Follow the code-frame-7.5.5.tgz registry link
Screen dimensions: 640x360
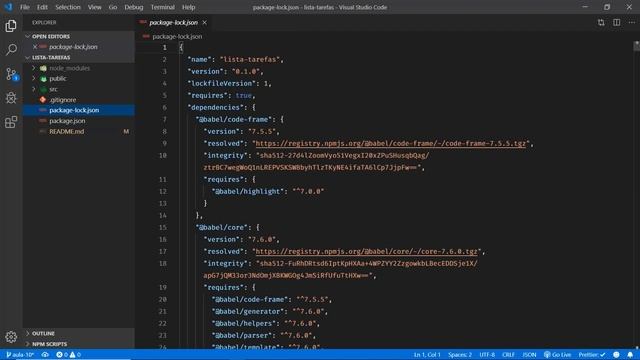click(x=391, y=143)
